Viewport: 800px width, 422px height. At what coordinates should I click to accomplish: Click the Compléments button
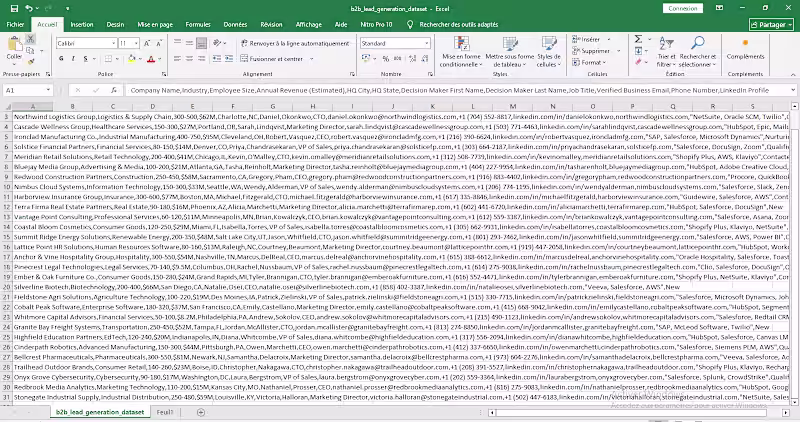[x=745, y=49]
